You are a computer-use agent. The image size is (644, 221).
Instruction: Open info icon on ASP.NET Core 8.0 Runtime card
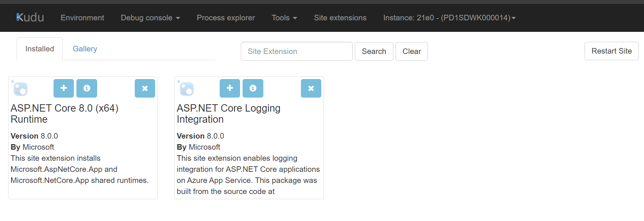click(x=87, y=88)
